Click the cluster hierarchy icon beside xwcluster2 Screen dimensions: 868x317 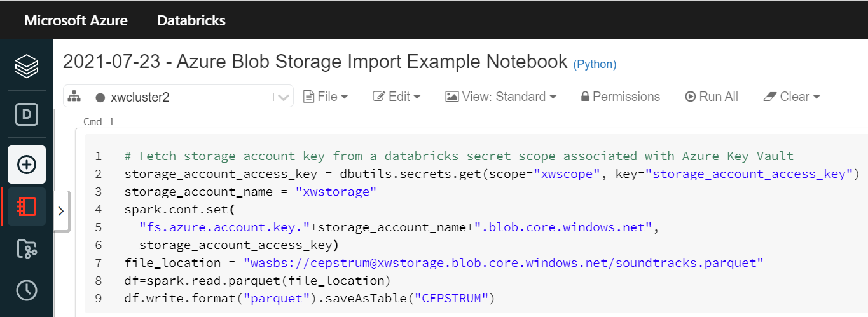pyautogui.click(x=74, y=97)
